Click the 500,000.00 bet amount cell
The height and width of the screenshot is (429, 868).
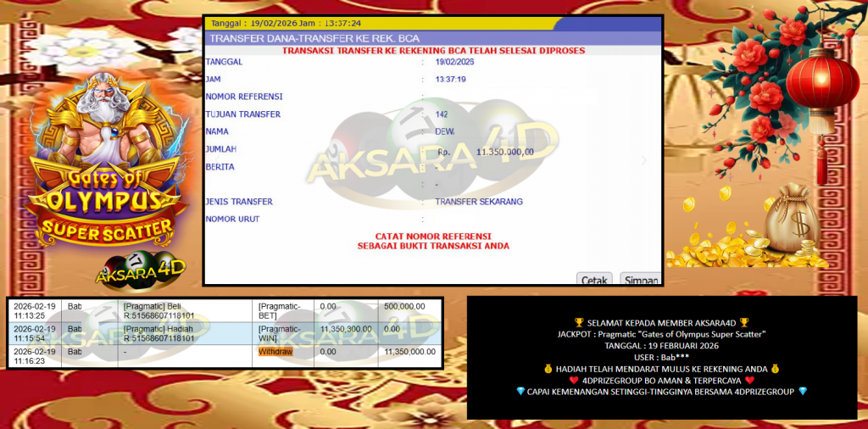coord(409,310)
